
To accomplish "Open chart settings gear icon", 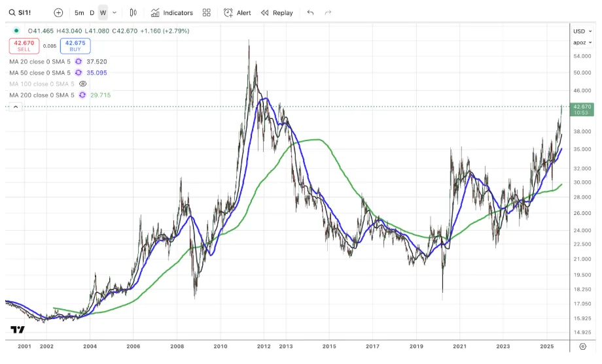I will (x=583, y=346).
